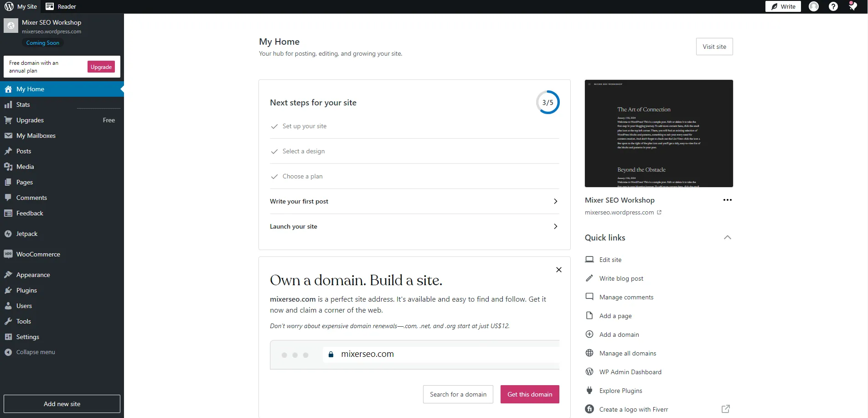Image resolution: width=868 pixels, height=418 pixels.
Task: Click the 3/5 progress ring
Action: 548,102
